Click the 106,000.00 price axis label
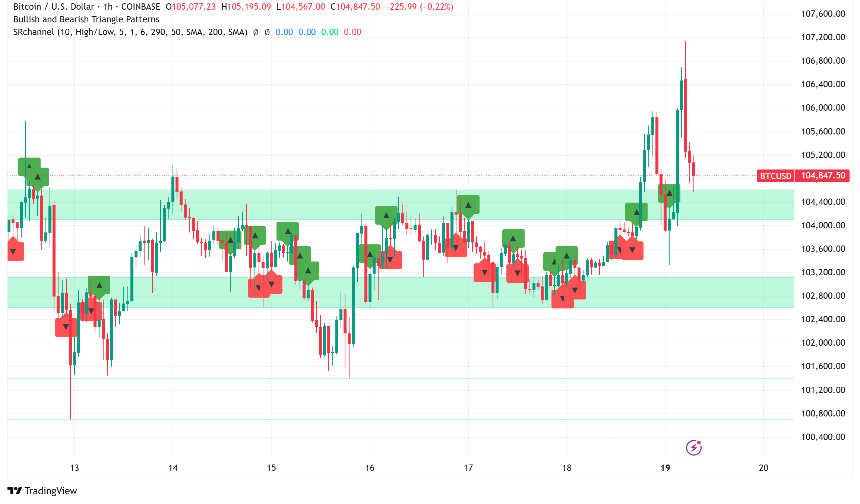 823,108
